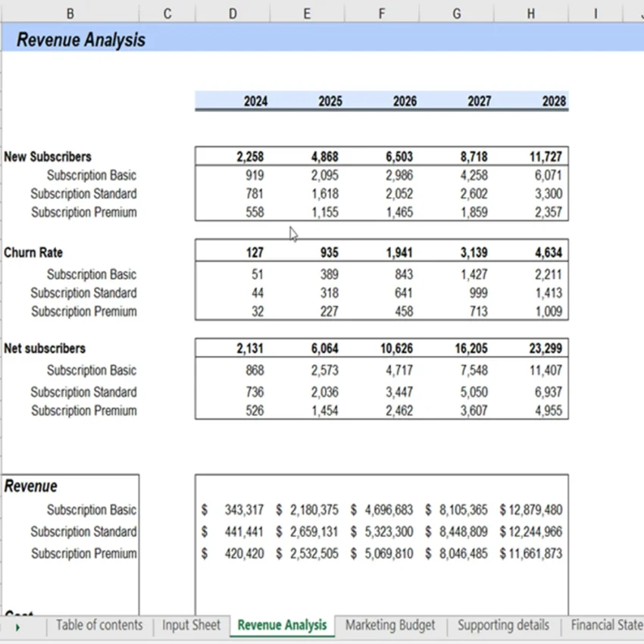Select churn cell value 389 Basic 2025
This screenshot has height=644, width=644.
click(x=330, y=274)
